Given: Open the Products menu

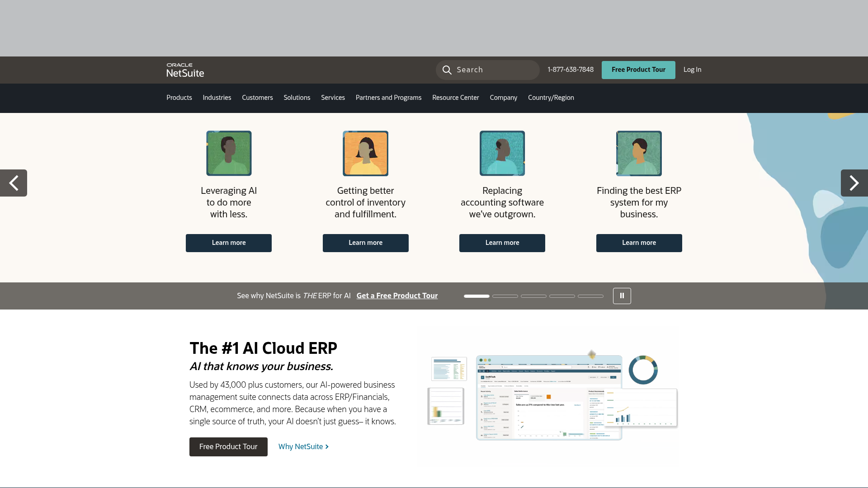Looking at the screenshot, I should click(179, 98).
